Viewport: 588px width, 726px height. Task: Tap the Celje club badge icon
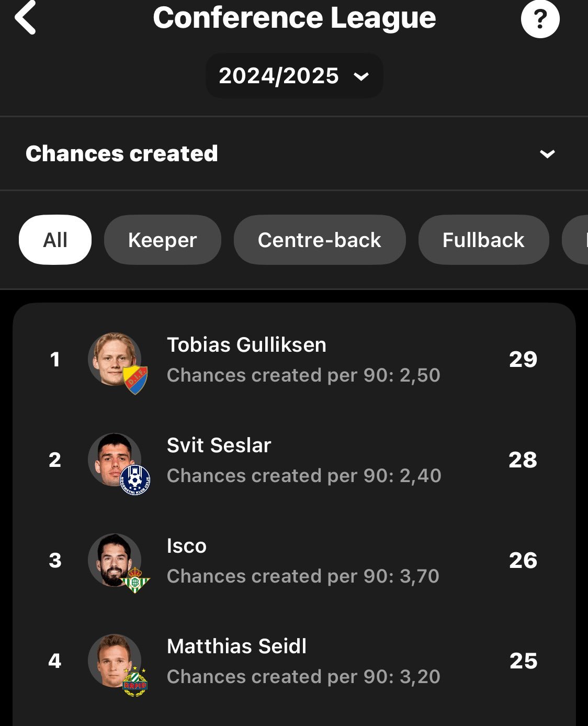click(135, 480)
